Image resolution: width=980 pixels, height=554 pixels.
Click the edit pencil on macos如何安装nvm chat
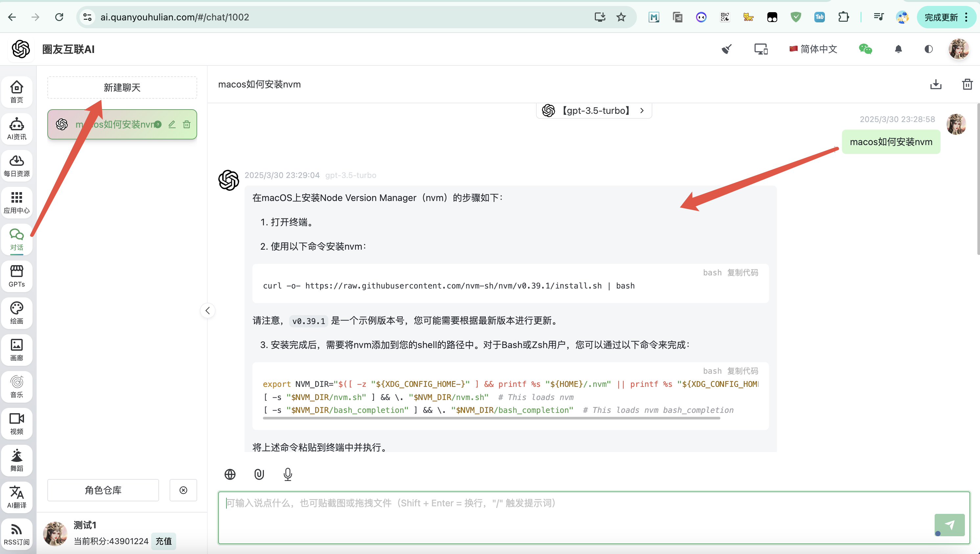(x=172, y=124)
